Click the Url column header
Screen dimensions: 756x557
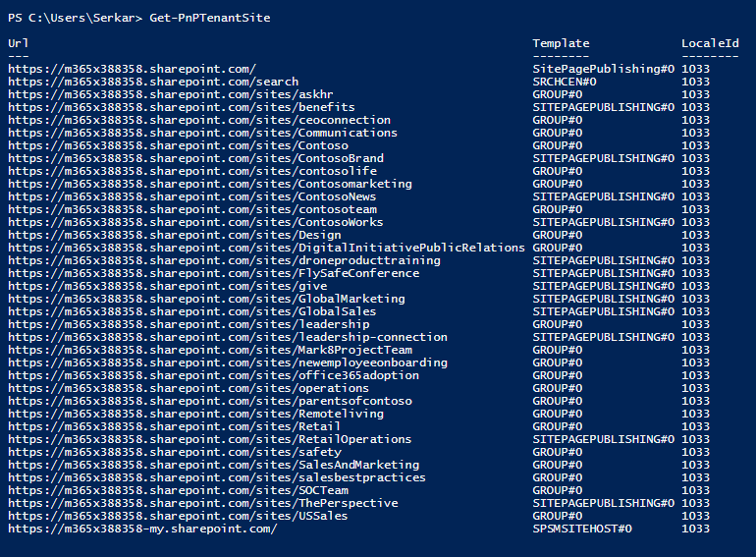tap(18, 43)
